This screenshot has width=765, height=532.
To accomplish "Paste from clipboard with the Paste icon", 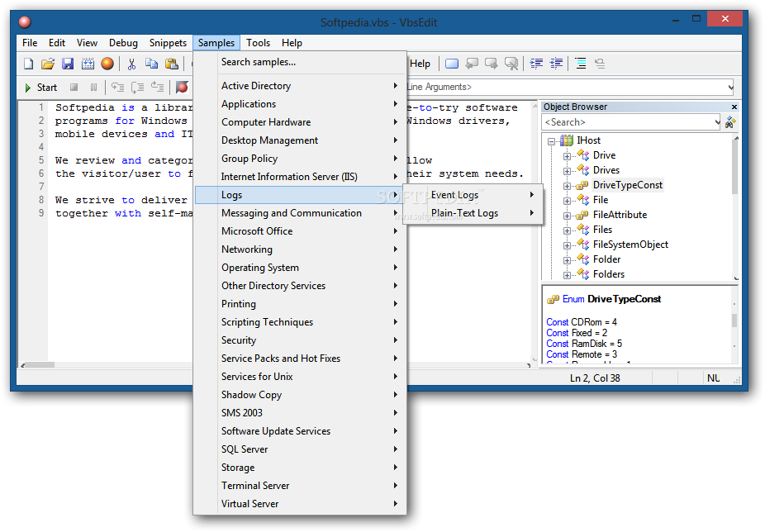I will (x=172, y=64).
